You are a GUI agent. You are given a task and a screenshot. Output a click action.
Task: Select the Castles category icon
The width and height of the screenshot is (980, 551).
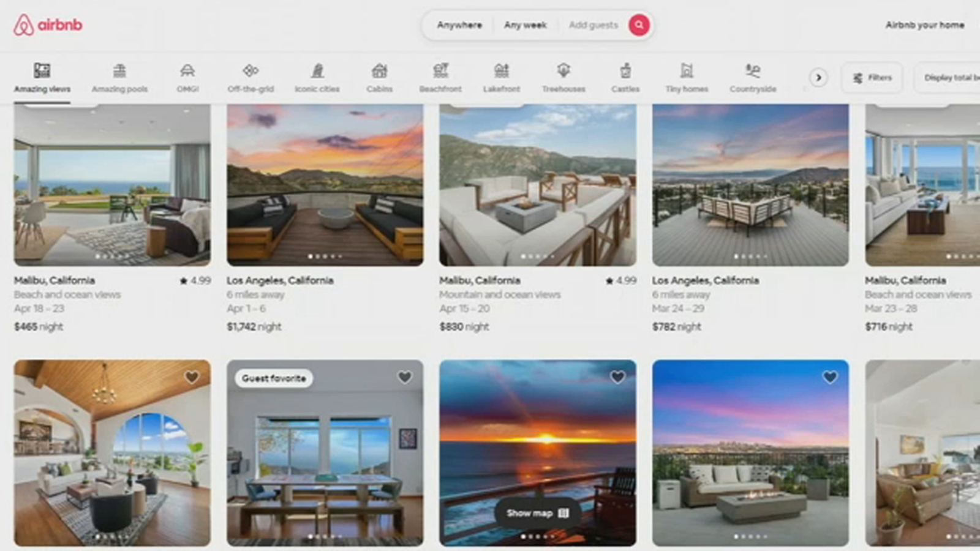[625, 70]
